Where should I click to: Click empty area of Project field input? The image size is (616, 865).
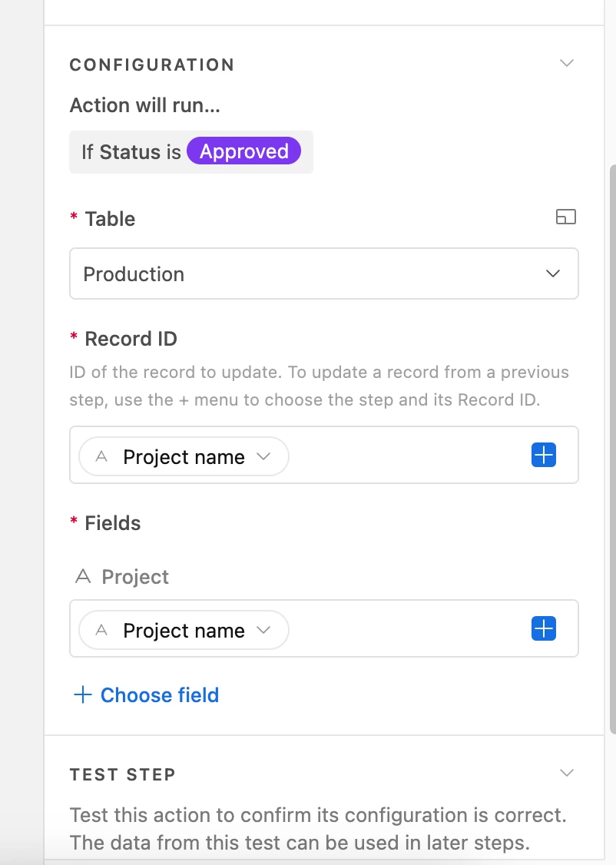407,629
